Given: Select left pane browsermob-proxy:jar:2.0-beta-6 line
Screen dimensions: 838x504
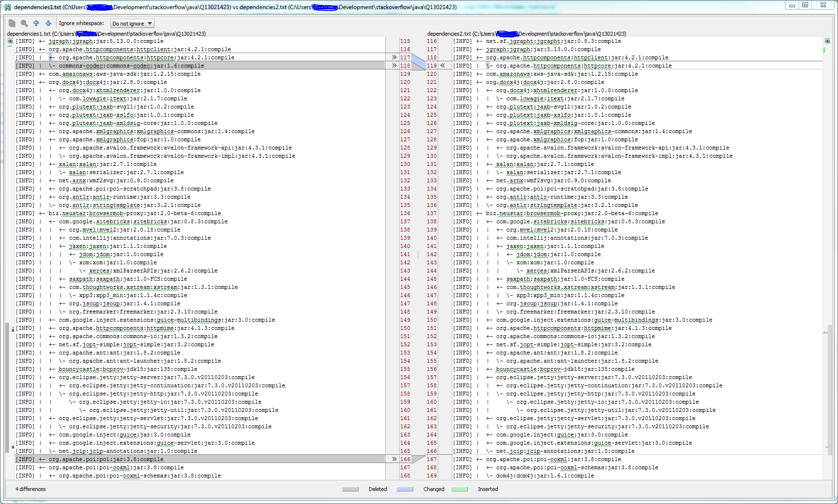Looking at the screenshot, I should click(x=200, y=213).
